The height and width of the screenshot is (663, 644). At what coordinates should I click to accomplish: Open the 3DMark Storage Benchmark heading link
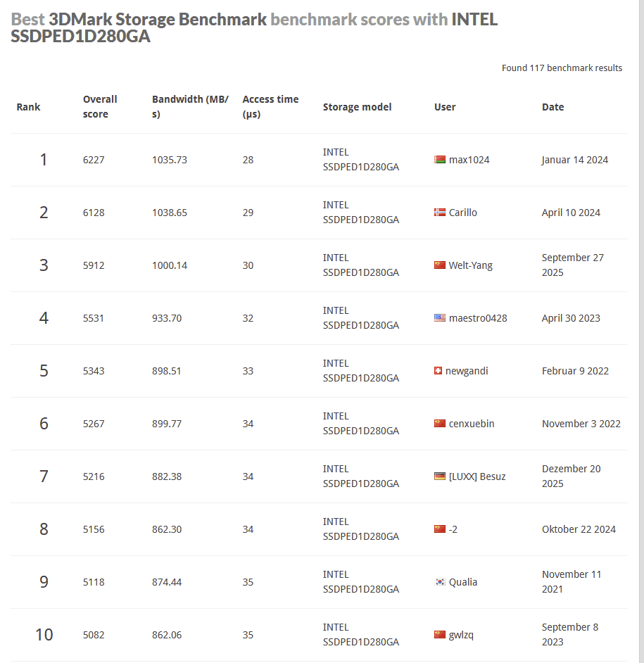tap(158, 19)
